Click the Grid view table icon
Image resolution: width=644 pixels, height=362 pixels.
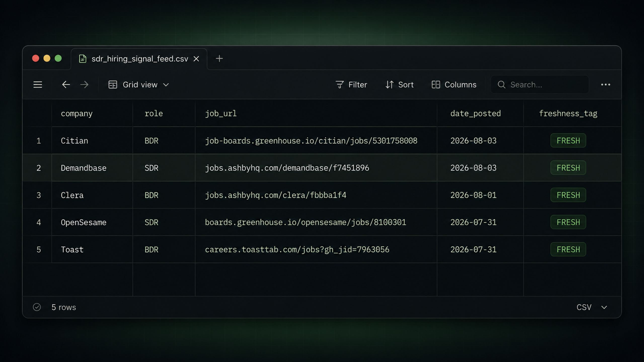point(113,84)
